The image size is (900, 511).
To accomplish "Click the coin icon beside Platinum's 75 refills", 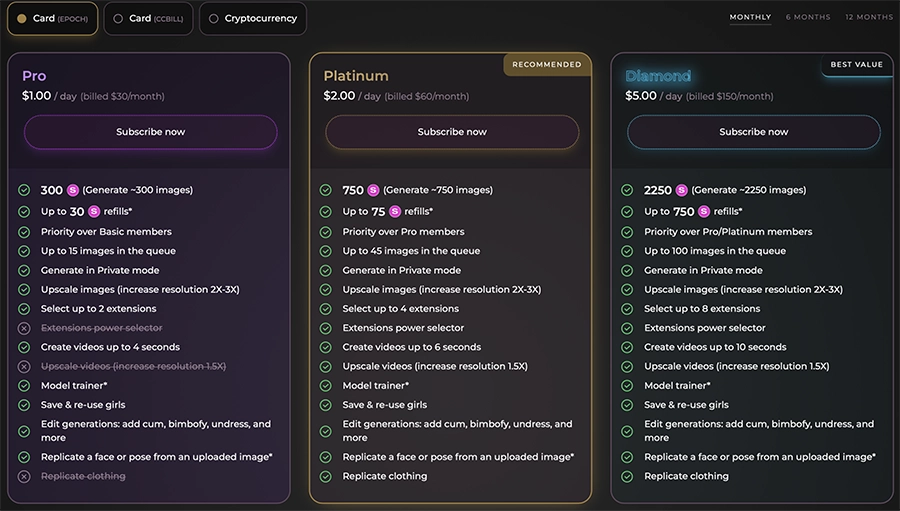I will [x=394, y=211].
